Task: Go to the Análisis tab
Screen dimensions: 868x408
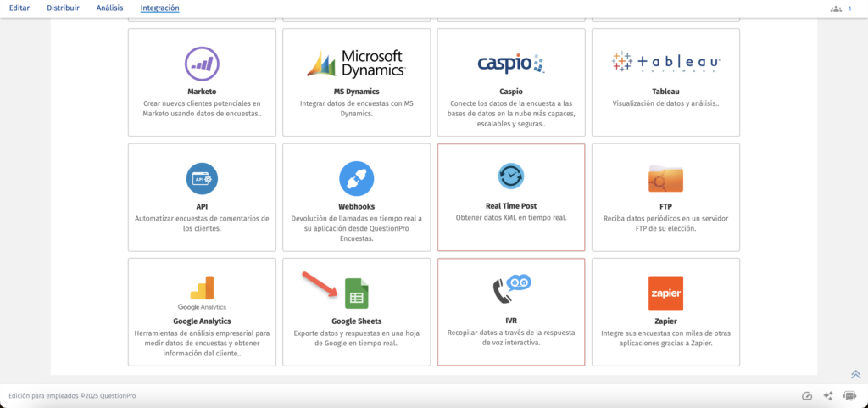Action: click(109, 8)
